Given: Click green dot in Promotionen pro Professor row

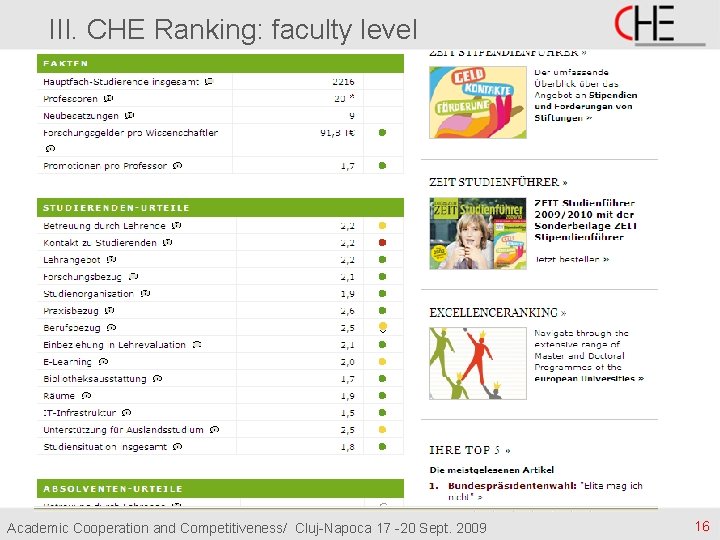Looking at the screenshot, I should (x=382, y=165).
